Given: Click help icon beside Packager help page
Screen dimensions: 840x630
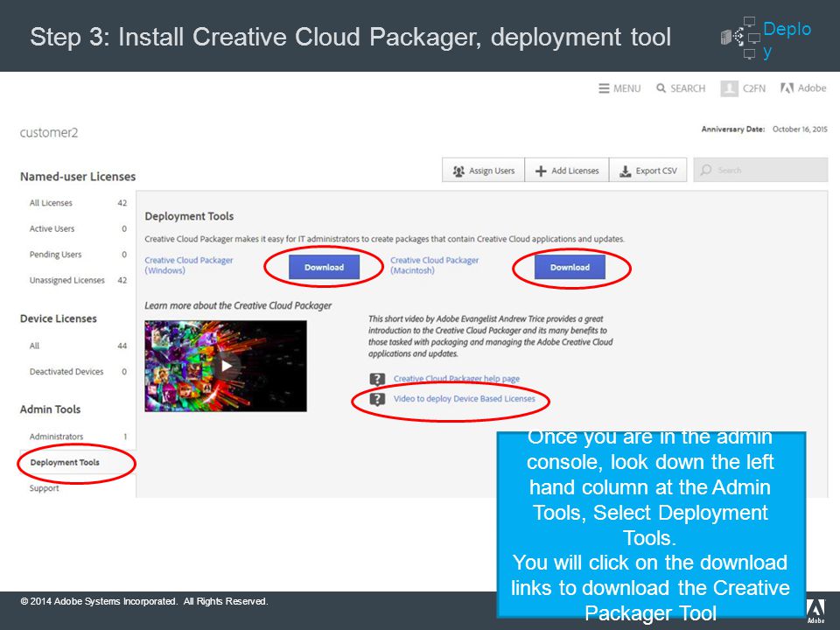Looking at the screenshot, I should 377,379.
